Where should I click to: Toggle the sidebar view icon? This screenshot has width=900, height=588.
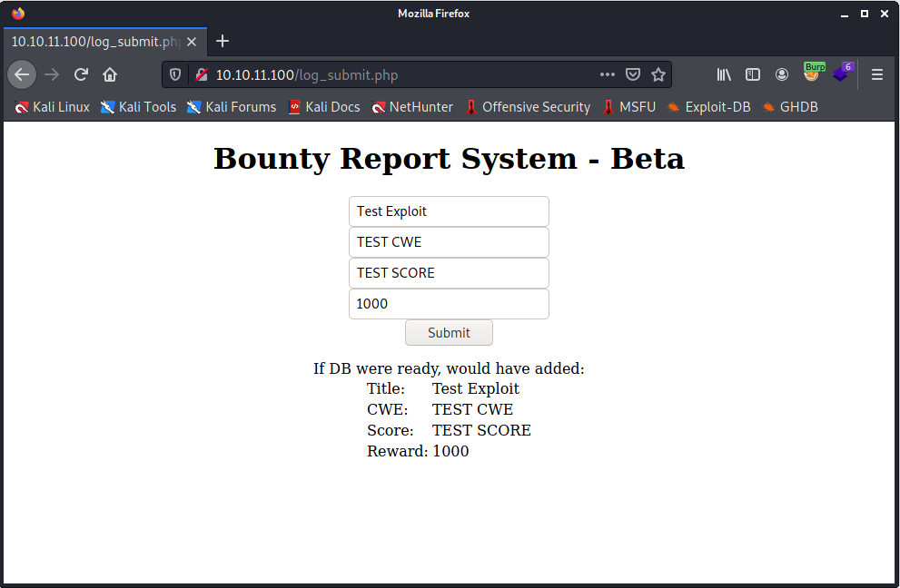[x=753, y=74]
